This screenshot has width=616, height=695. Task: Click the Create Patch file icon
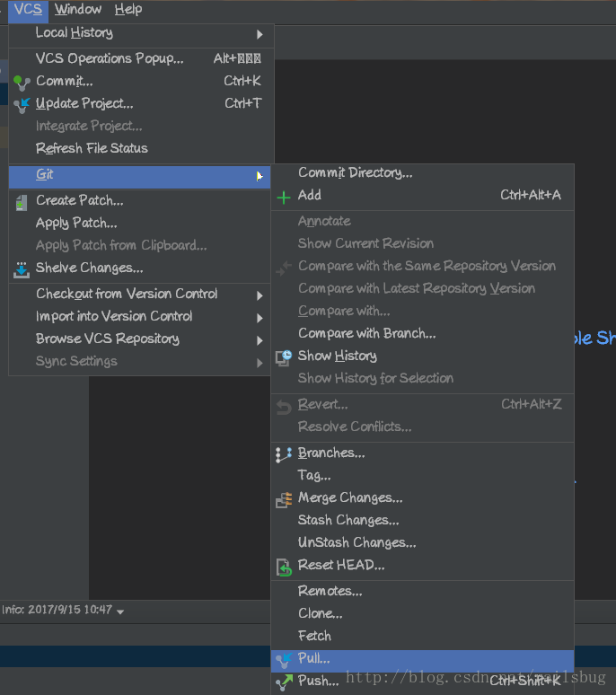(x=22, y=203)
